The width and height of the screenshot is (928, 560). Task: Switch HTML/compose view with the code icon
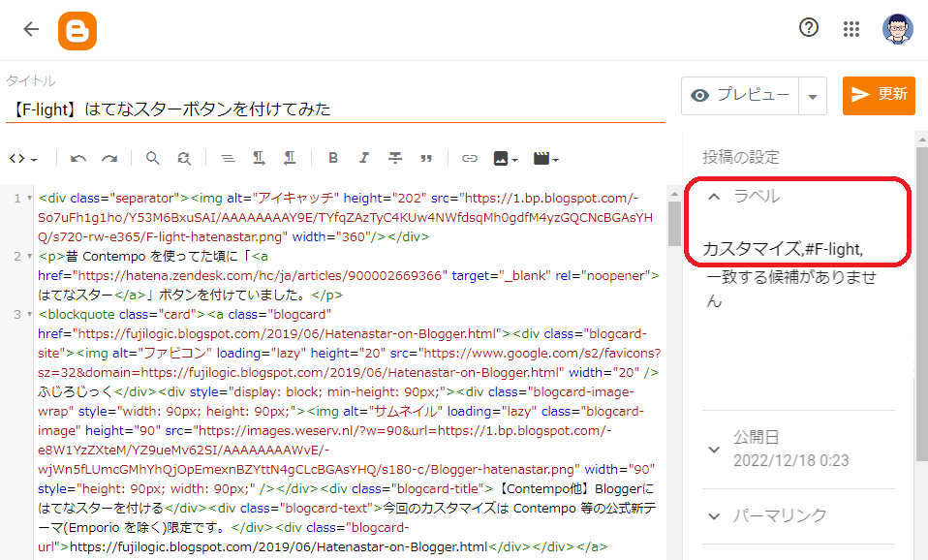coord(23,159)
